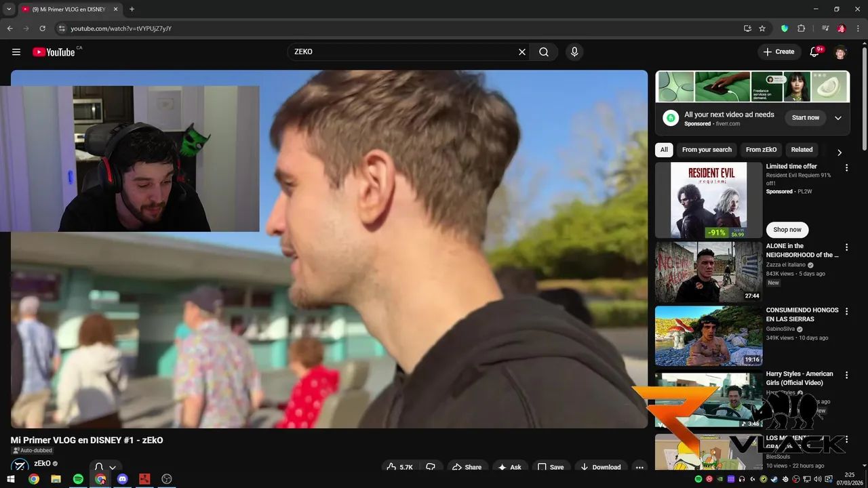This screenshot has height=488, width=868.
Task: Open the Create button
Action: pyautogui.click(x=778, y=52)
